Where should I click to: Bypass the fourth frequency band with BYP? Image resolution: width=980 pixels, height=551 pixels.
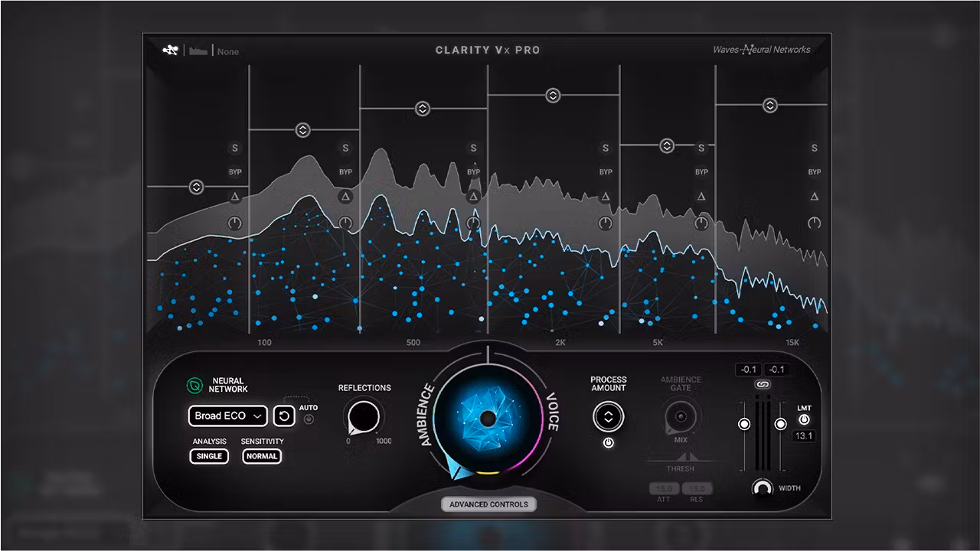[x=606, y=172]
